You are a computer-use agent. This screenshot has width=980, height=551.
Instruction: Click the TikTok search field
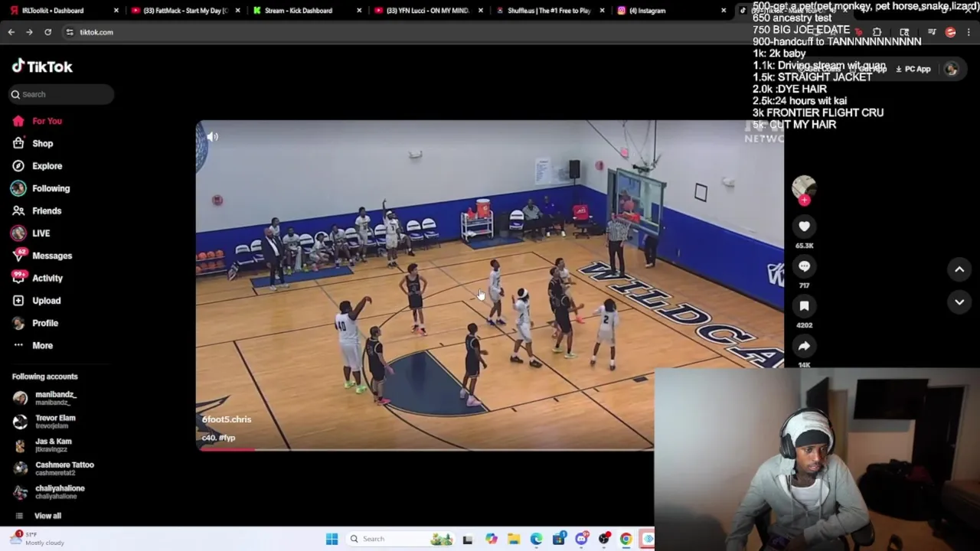pos(61,94)
